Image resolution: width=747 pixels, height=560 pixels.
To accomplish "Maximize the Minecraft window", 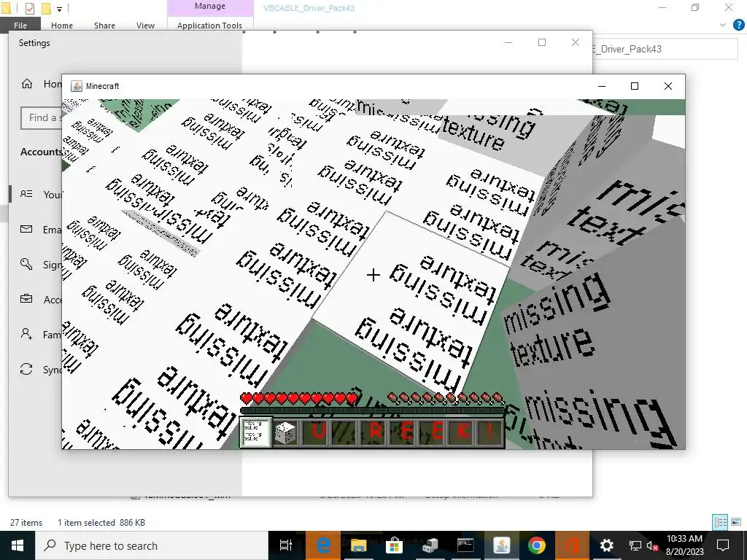I will tap(635, 86).
